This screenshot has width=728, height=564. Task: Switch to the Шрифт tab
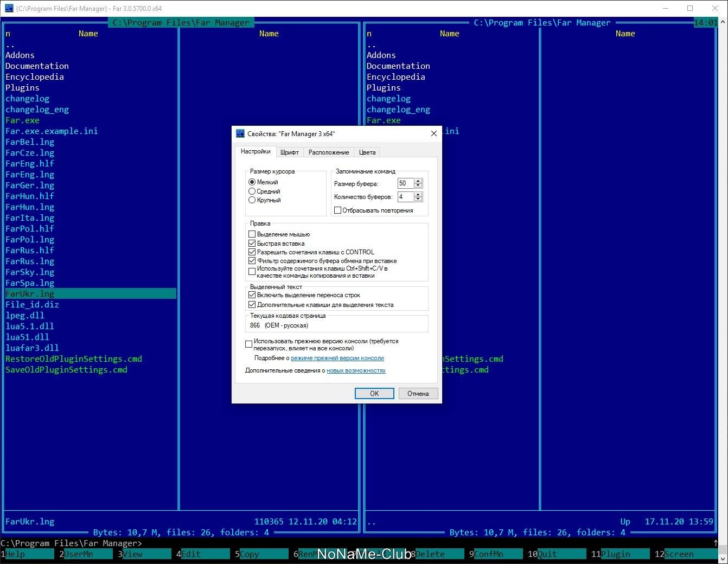290,152
